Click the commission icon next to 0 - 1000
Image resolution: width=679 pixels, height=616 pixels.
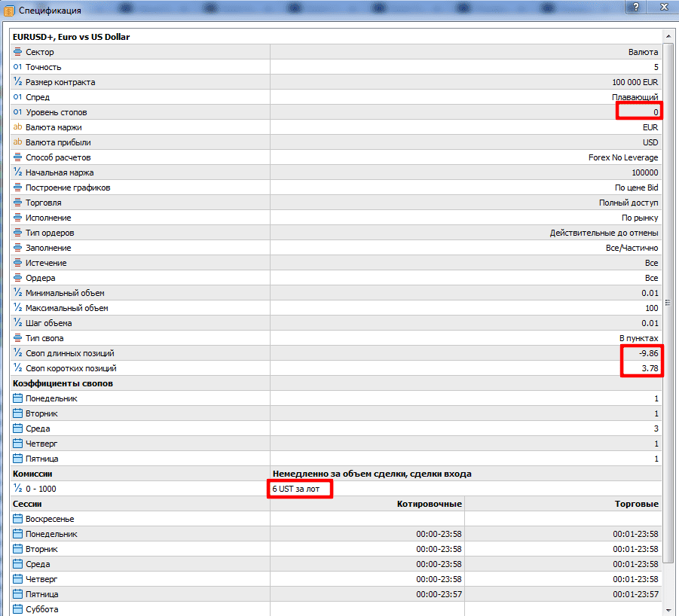[17, 489]
